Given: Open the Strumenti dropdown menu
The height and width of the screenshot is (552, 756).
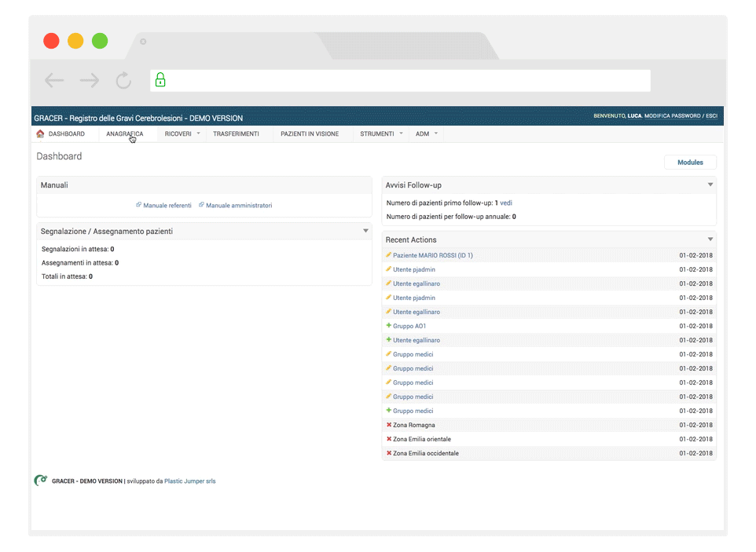Looking at the screenshot, I should point(381,134).
